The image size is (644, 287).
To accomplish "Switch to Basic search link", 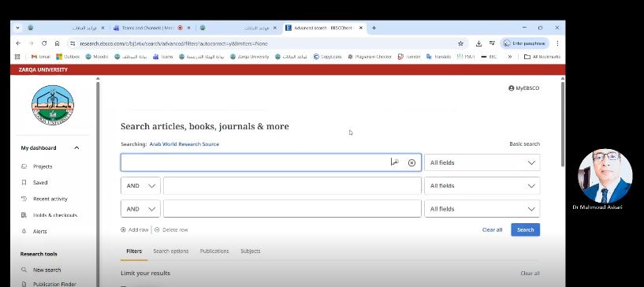I will pyautogui.click(x=524, y=143).
